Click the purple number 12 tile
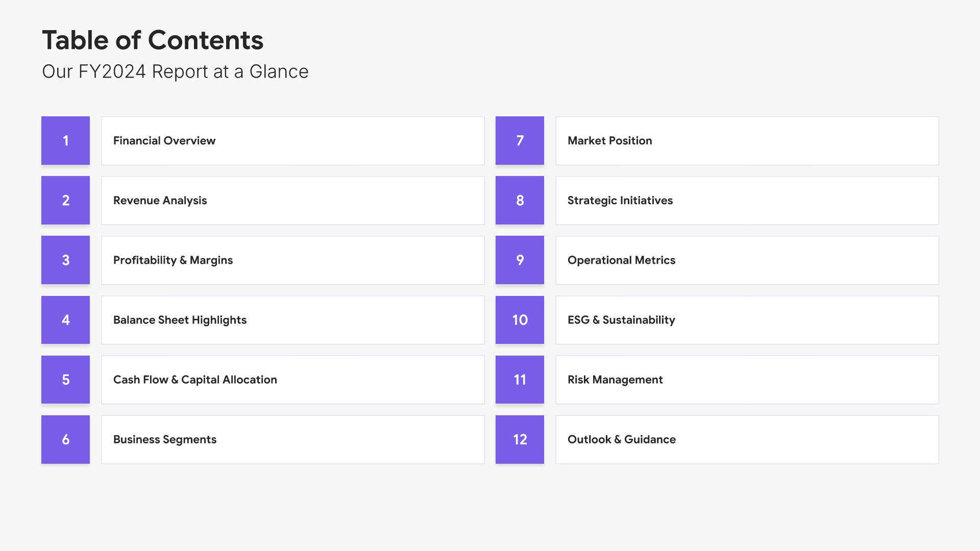Screen dimensions: 980x551 pos(520,439)
